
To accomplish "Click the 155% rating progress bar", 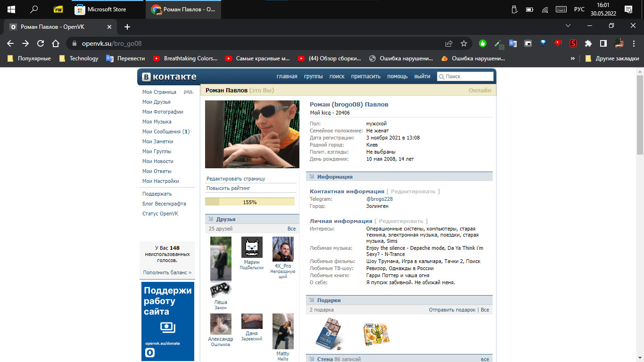I will click(250, 202).
